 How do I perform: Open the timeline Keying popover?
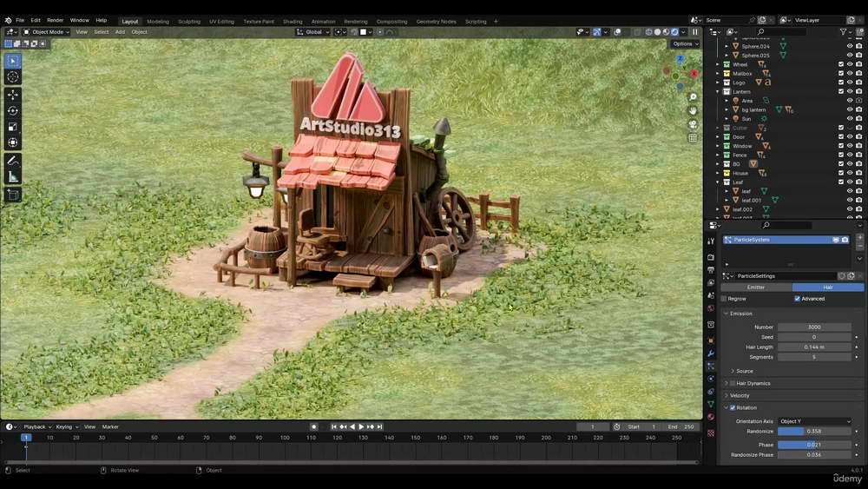[67, 427]
